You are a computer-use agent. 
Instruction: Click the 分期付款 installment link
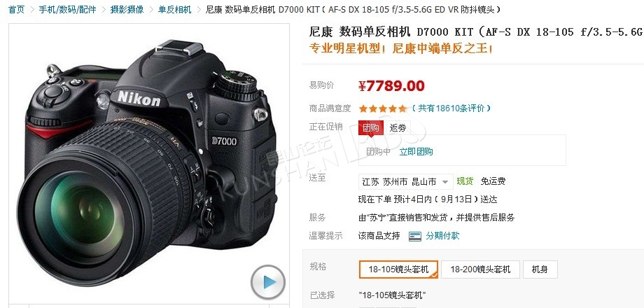click(x=442, y=236)
